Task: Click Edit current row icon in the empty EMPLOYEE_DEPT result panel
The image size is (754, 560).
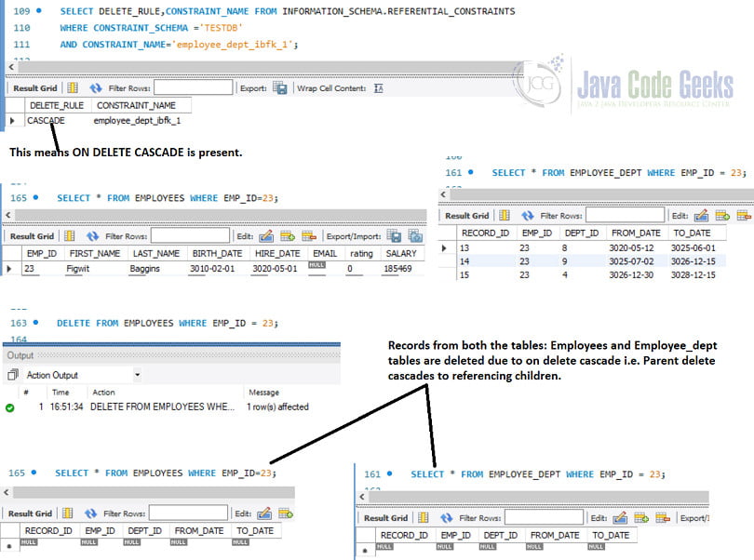Action: tap(620, 518)
